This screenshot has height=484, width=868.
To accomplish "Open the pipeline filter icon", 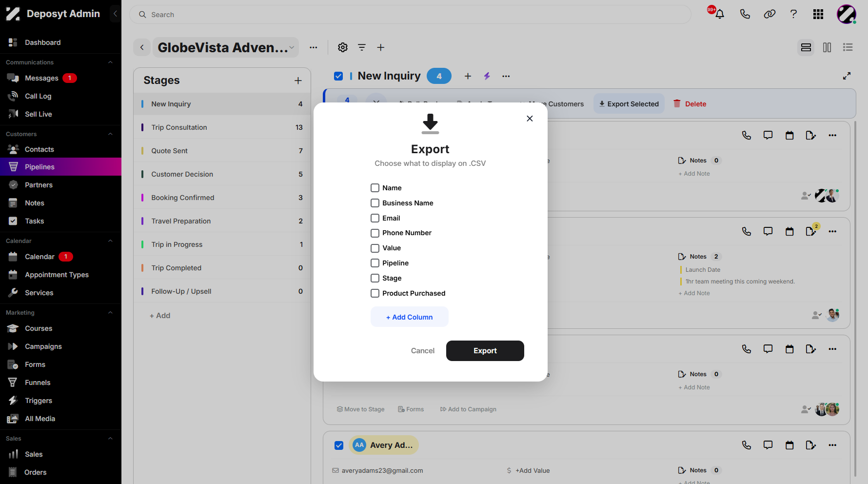I will coord(362,47).
